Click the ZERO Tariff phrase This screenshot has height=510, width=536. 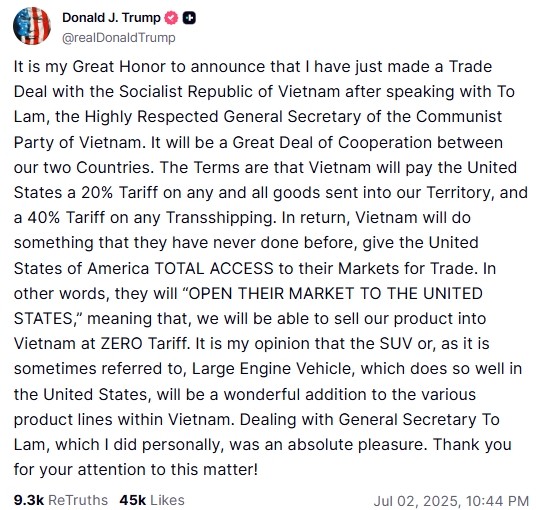click(145, 344)
